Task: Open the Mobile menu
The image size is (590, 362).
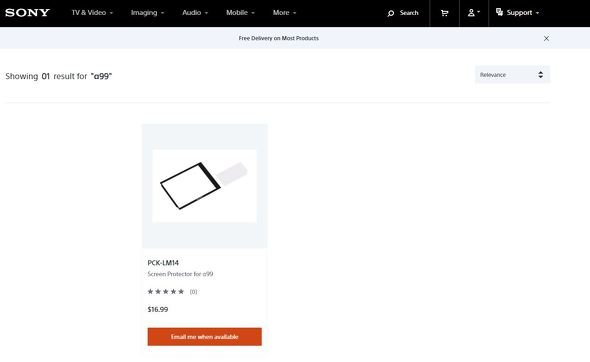Action: click(x=240, y=13)
